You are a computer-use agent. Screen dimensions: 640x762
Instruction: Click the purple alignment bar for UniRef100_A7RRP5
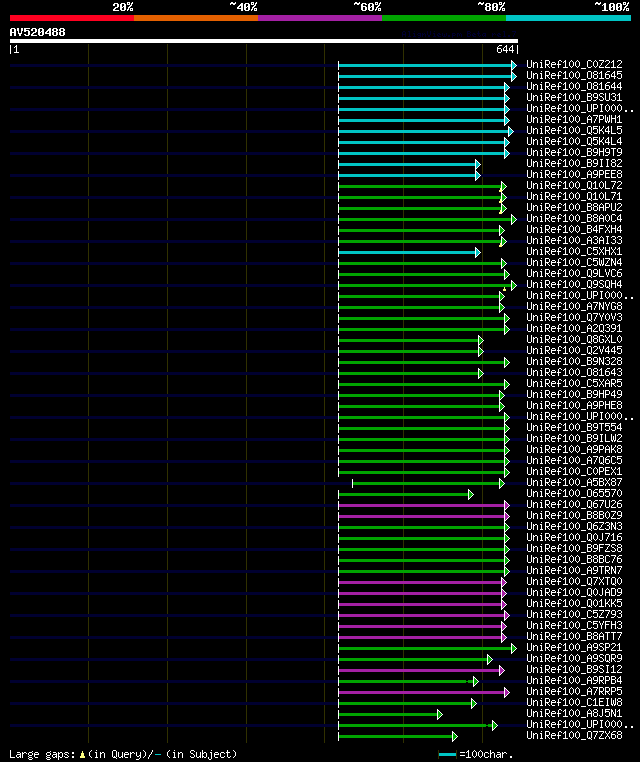click(422, 693)
